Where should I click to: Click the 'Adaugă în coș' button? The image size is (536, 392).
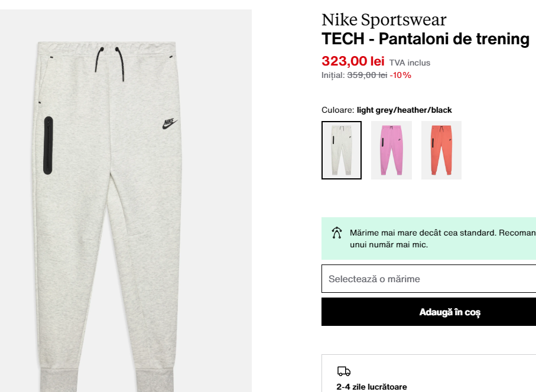428,312
